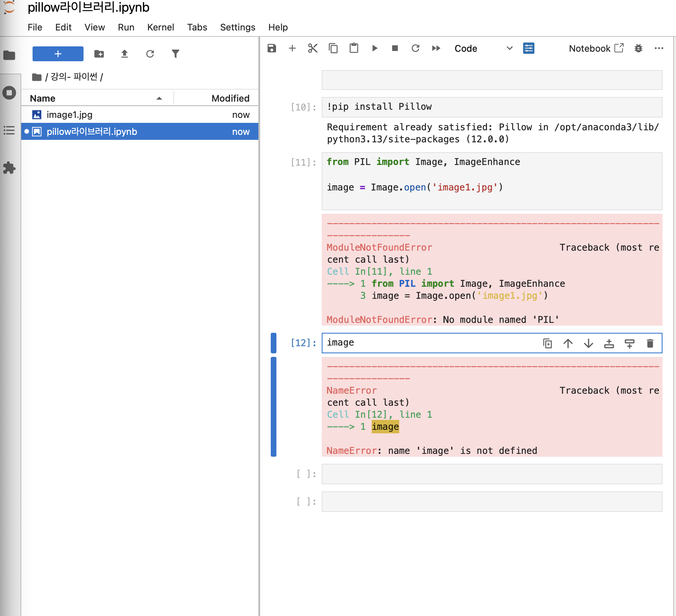
Task: Restart the kernel from the toolbar
Action: pos(416,48)
